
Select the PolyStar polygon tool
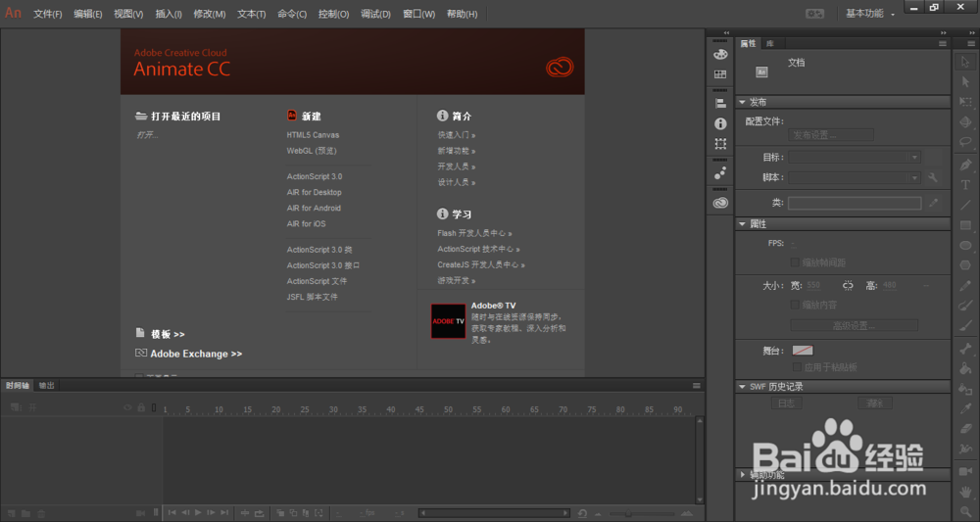(965, 265)
